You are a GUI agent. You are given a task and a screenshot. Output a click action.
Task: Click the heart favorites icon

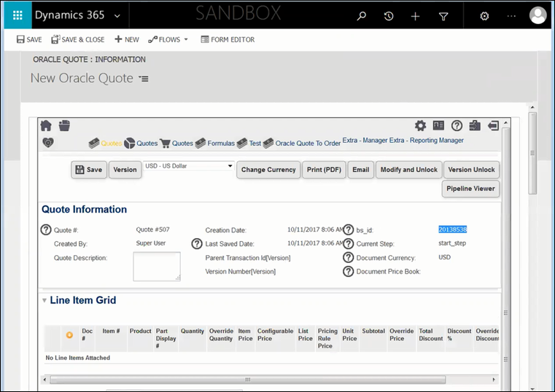point(48,143)
